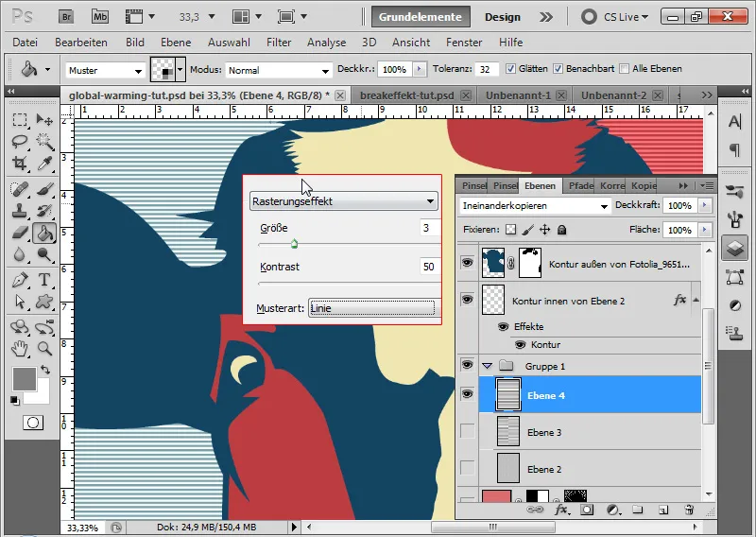The height and width of the screenshot is (537, 756).
Task: Show the Ebene 3 layer
Action: point(467,431)
